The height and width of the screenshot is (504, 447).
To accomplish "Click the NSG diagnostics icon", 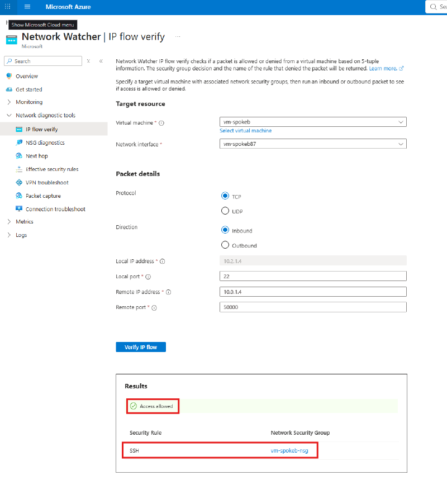I will [19, 142].
